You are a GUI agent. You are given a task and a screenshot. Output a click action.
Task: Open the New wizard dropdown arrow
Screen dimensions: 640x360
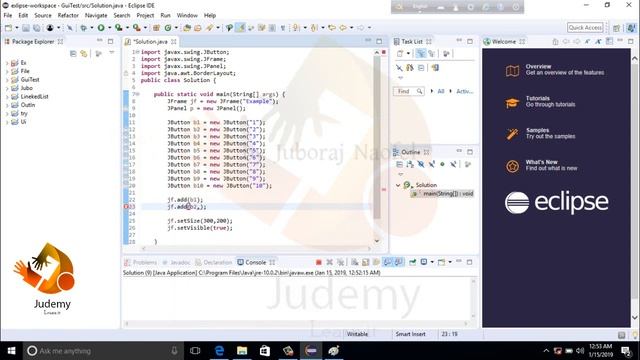tap(17, 28)
